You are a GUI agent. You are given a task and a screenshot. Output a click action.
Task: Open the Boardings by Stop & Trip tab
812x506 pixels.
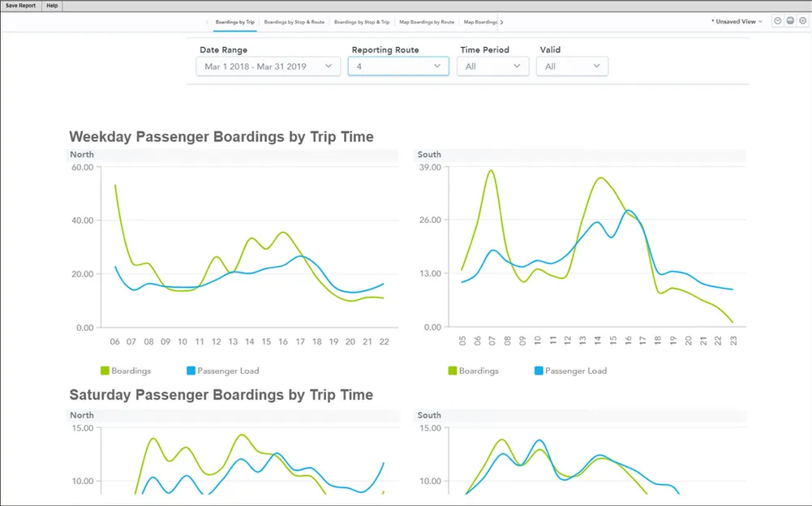pos(362,22)
